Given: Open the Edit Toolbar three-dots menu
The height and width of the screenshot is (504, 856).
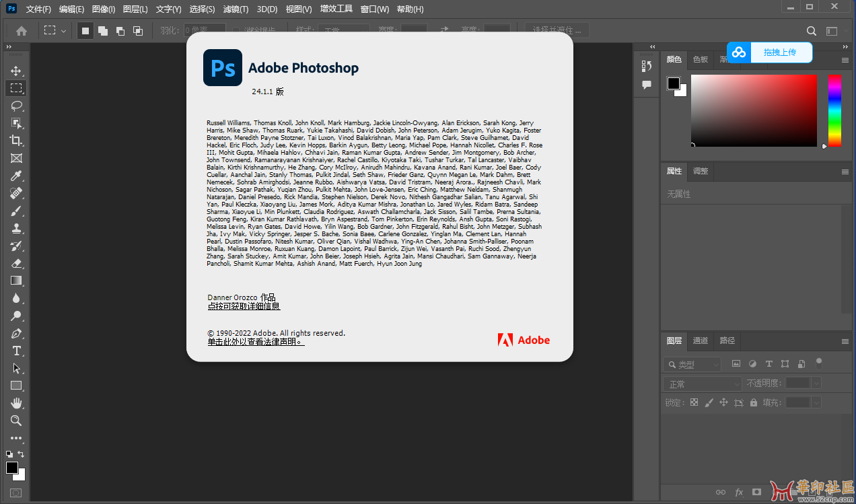Looking at the screenshot, I should [x=15, y=438].
